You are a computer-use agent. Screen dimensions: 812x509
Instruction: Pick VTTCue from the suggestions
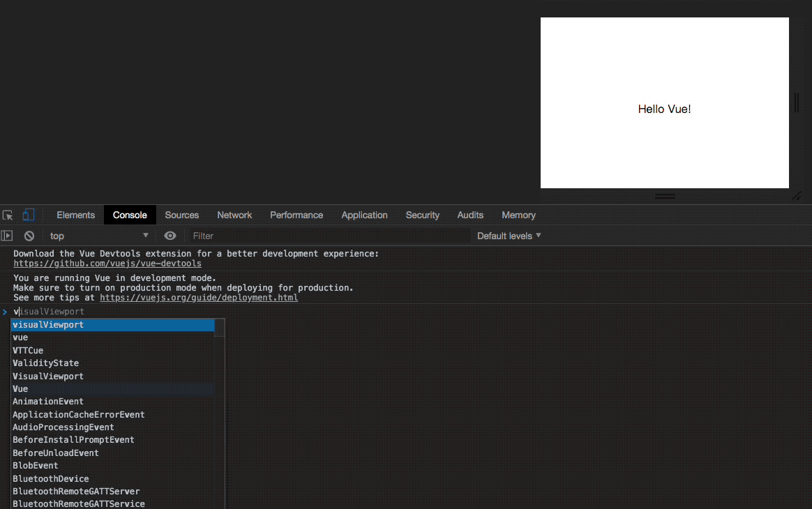112,351
